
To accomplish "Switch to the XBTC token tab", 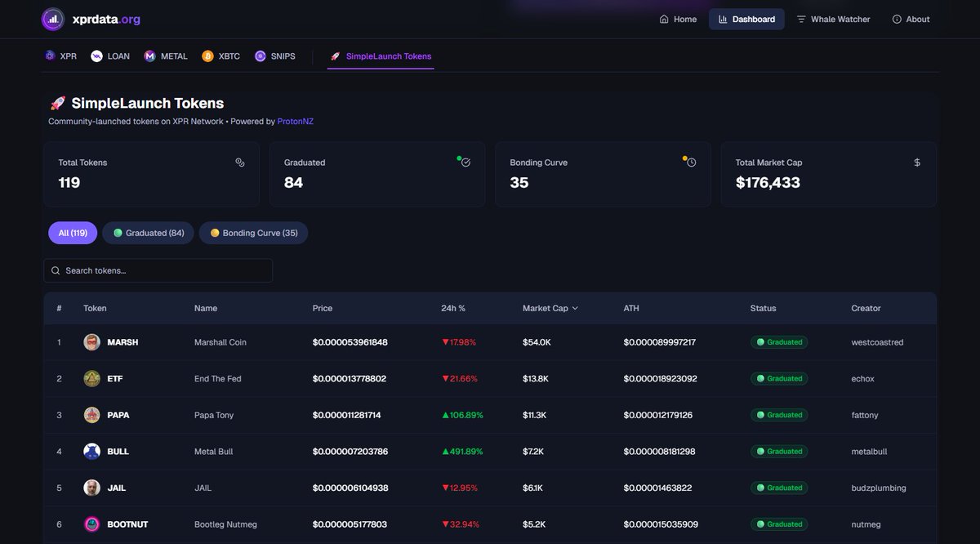I will point(221,56).
